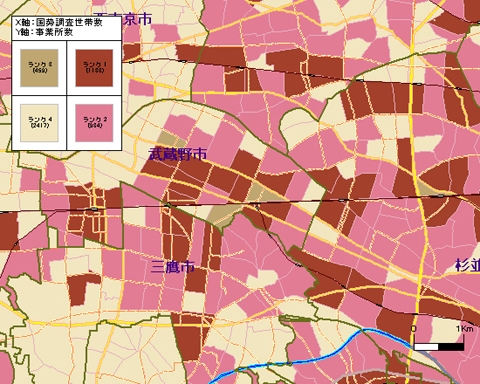Click the black segment of scale bar
Screen dimensions: 480x384
451,347
